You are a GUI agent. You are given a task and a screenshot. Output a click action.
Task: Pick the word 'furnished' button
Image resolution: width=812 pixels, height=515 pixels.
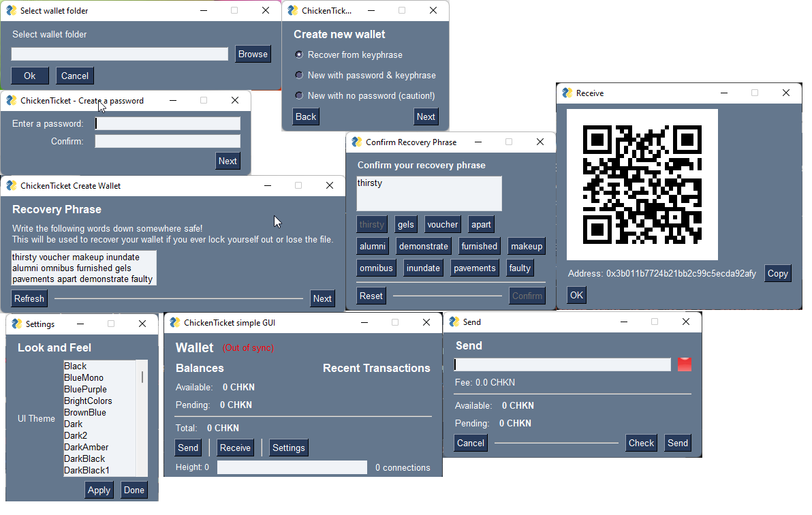coord(479,246)
